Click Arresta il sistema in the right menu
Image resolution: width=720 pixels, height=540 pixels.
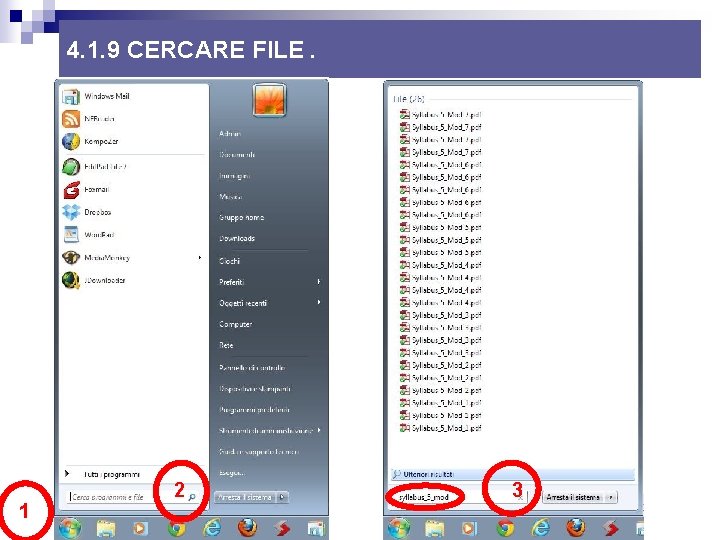574,497
